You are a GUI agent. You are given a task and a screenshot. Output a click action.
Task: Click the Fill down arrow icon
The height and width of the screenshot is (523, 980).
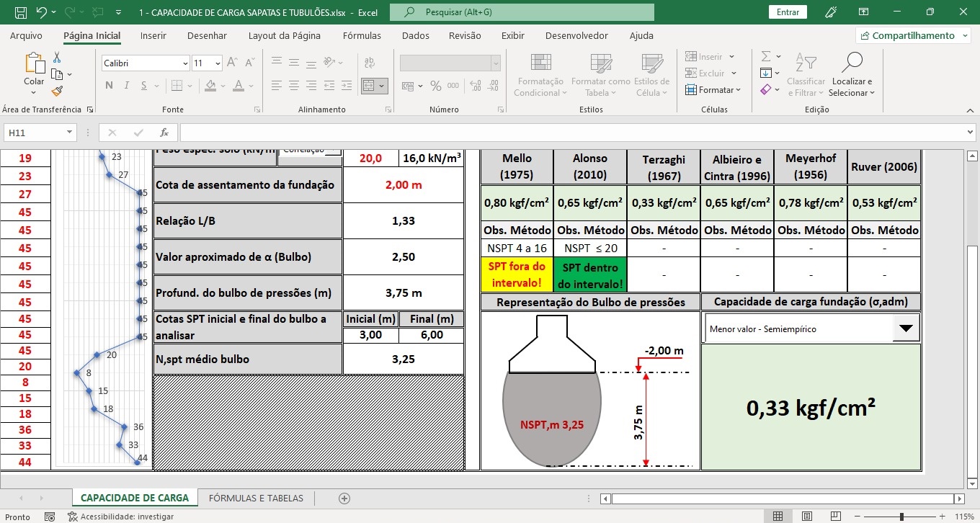click(766, 73)
